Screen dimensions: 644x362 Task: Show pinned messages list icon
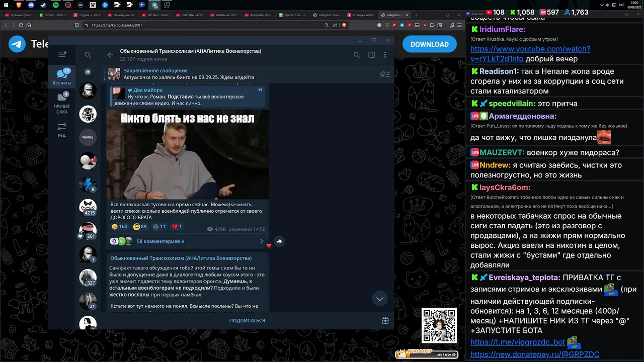click(384, 74)
